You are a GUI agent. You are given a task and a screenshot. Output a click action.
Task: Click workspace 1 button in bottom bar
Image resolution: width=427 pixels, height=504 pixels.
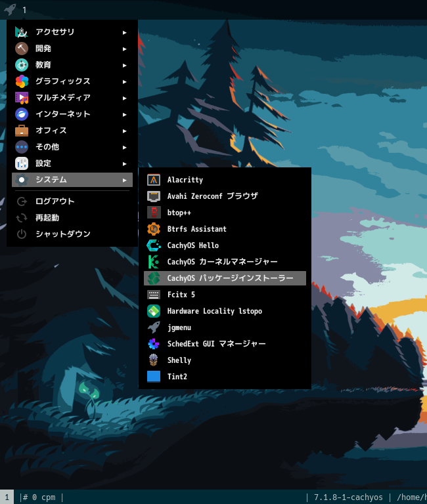pyautogui.click(x=7, y=497)
